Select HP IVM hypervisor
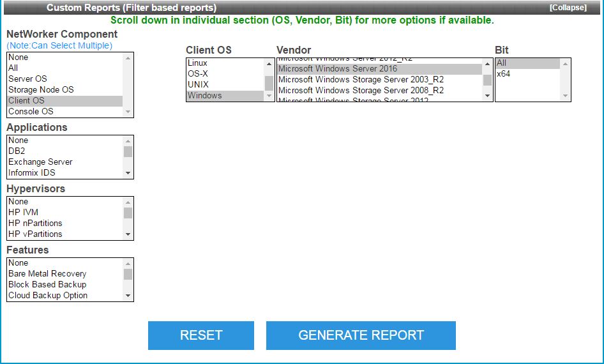Image resolution: width=604 pixels, height=364 pixels. tap(65, 212)
